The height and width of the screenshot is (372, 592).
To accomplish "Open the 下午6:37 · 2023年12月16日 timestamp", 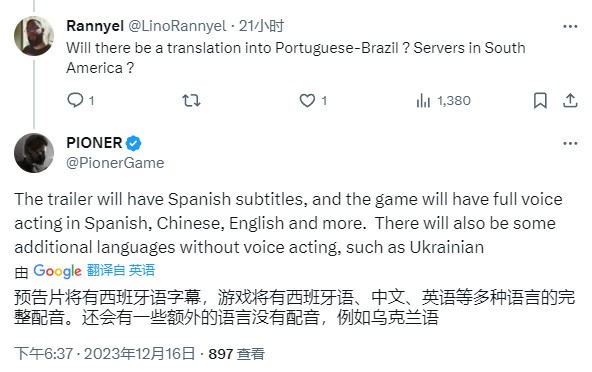I will click(x=105, y=354).
